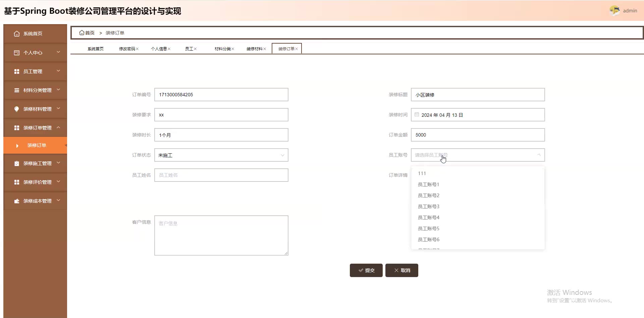644x318 pixels.
Task: Expand the 装修成本管理 chevron
Action: click(58, 200)
